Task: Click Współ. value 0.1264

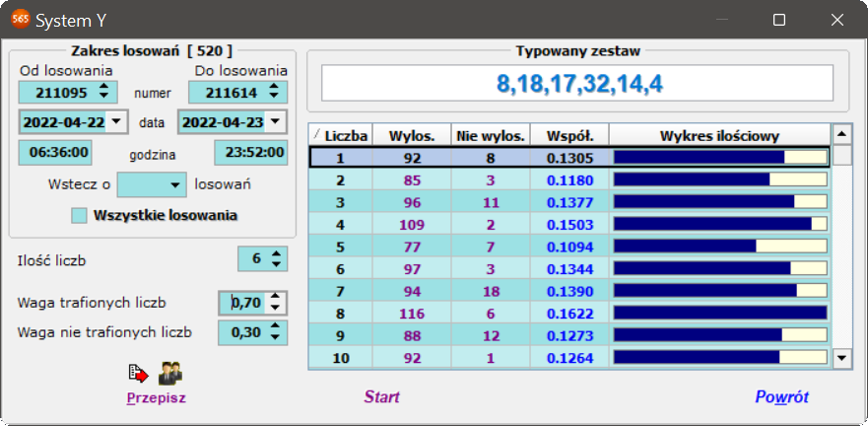Action: pos(569,358)
